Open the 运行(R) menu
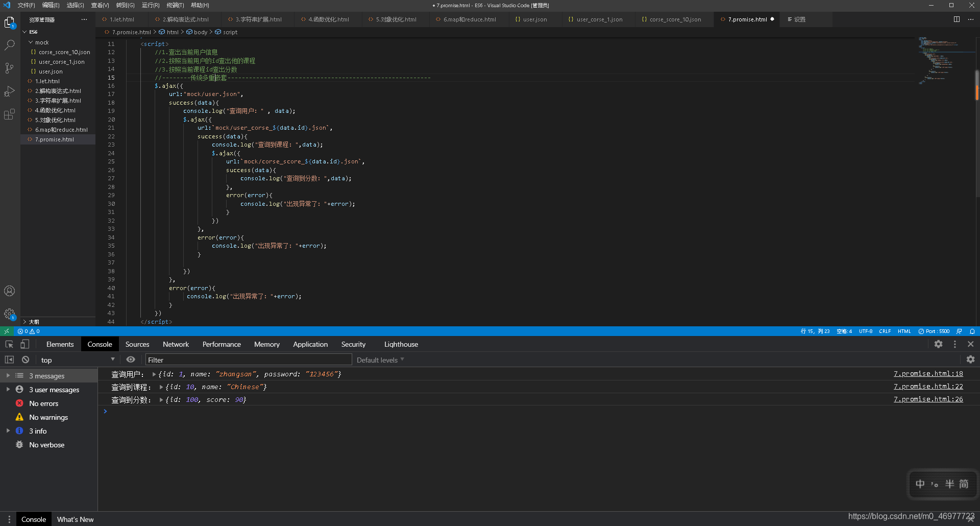 pyautogui.click(x=151, y=5)
